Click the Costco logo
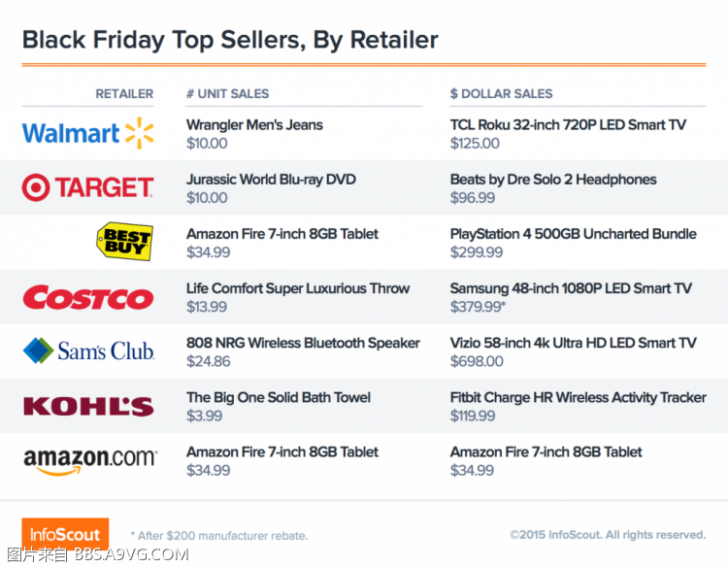Image resolution: width=728 pixels, height=567 pixels. [x=88, y=297]
